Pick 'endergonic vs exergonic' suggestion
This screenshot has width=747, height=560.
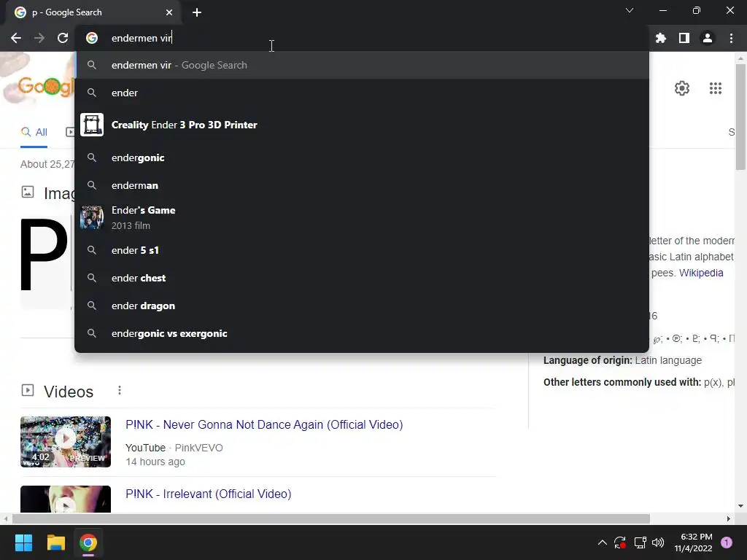pyautogui.click(x=362, y=333)
